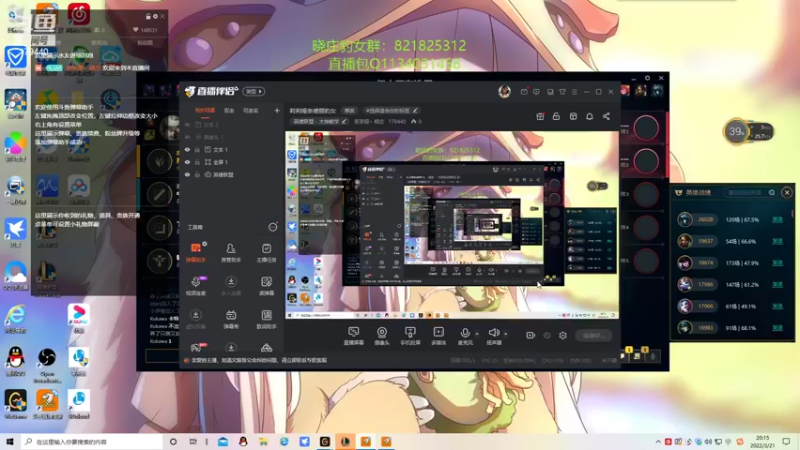800x450 pixels.
Task: Select the 英雄联盟 source row
Action: (232, 174)
